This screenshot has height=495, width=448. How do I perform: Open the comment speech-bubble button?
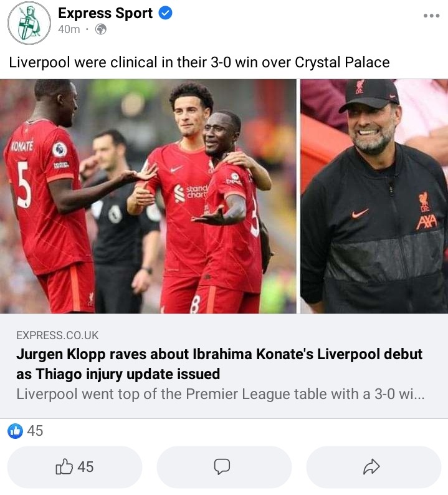tap(224, 467)
